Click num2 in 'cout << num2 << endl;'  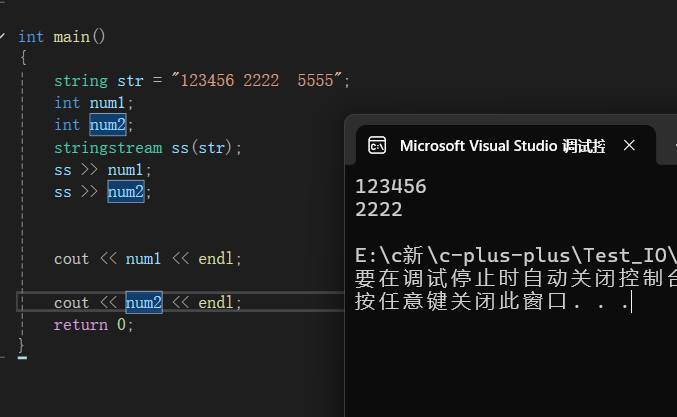tap(144, 303)
